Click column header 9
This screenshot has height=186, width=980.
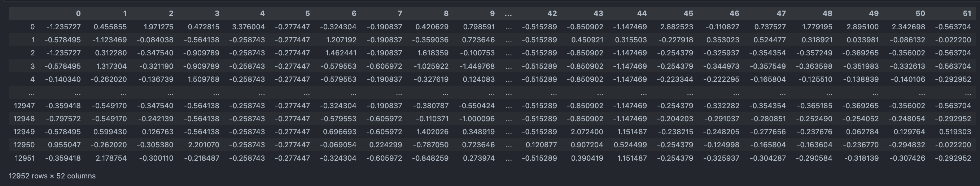492,14
